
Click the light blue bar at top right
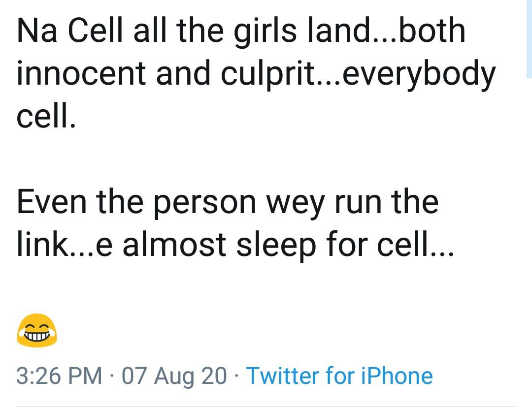pos(529,38)
